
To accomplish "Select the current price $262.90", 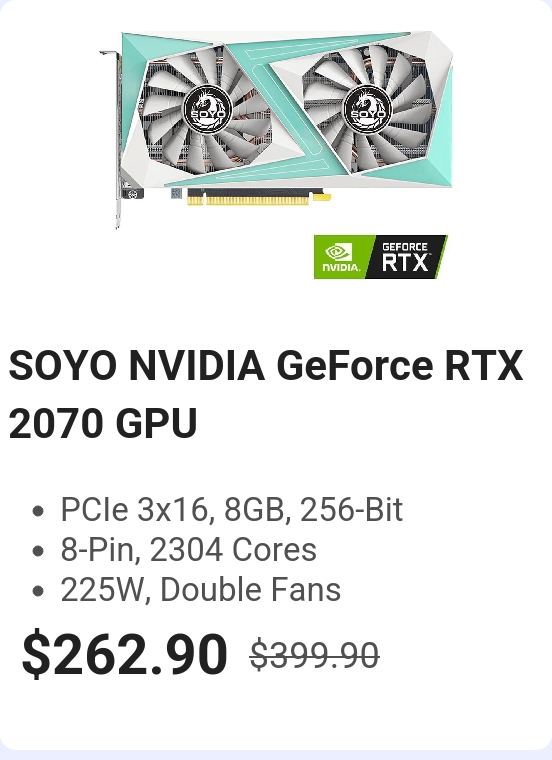I will 125,655.
